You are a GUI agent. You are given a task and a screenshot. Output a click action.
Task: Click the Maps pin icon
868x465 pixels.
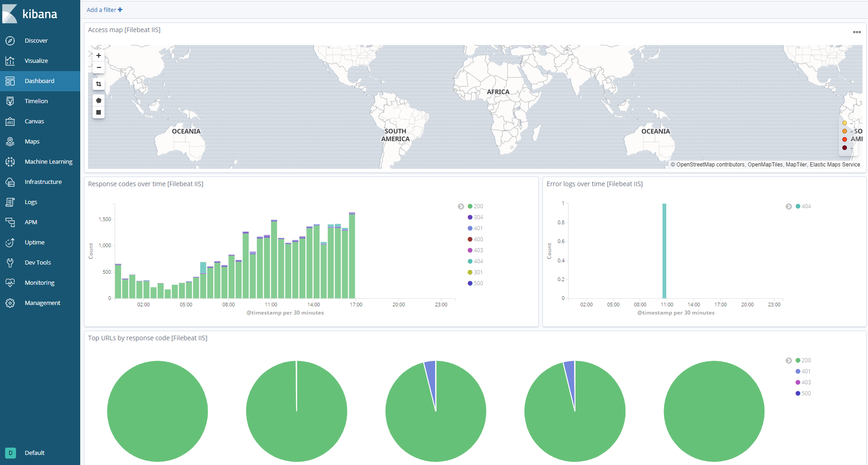tap(10, 142)
